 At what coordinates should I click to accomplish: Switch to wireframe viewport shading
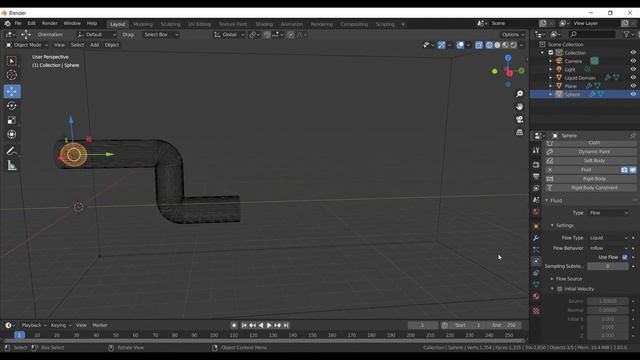[489, 45]
